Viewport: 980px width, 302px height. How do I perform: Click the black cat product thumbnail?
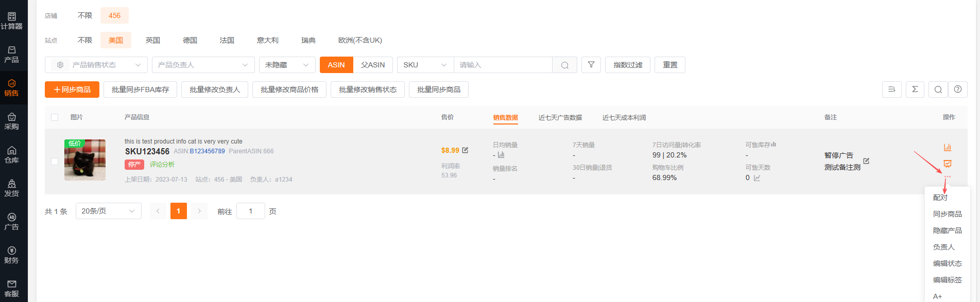[x=85, y=160]
